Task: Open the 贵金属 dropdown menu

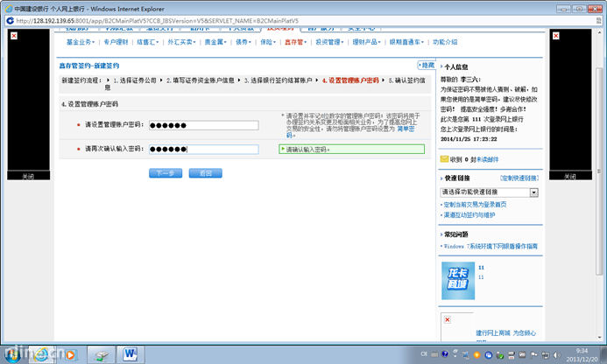Action: pos(215,42)
